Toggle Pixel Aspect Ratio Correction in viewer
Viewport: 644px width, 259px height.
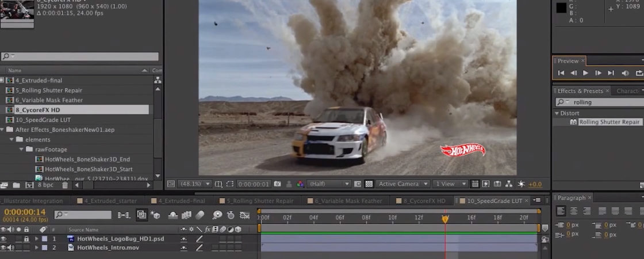(474, 184)
